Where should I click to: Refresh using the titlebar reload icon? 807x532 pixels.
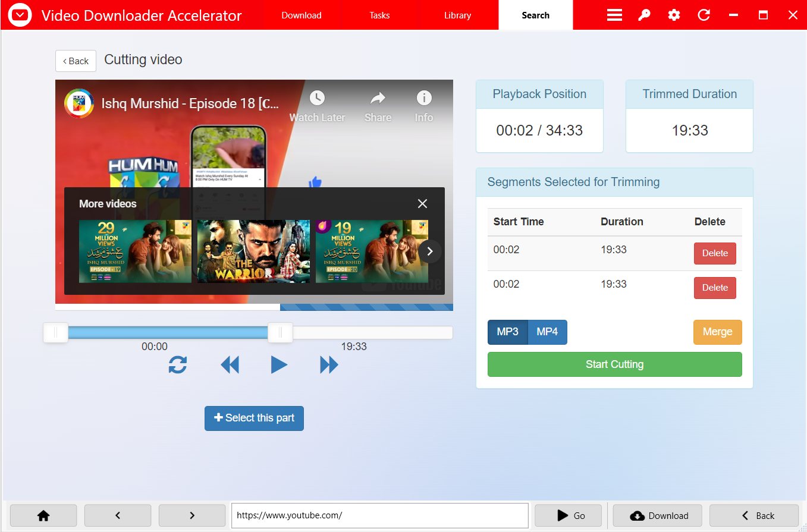704,15
